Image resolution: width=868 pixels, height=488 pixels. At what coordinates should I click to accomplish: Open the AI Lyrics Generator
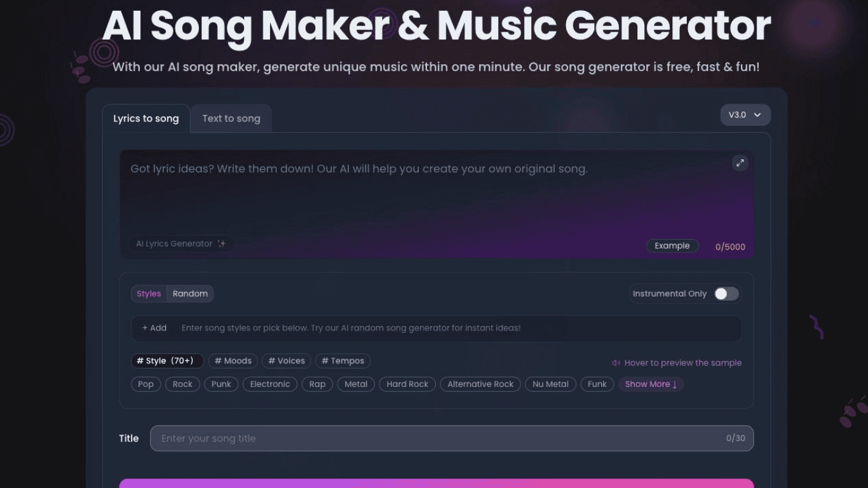coord(181,243)
